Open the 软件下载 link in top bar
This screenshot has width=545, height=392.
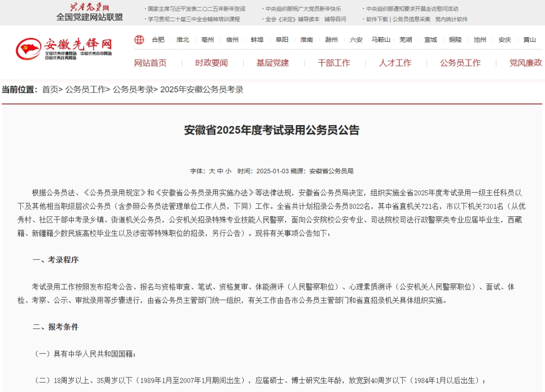[377, 19]
